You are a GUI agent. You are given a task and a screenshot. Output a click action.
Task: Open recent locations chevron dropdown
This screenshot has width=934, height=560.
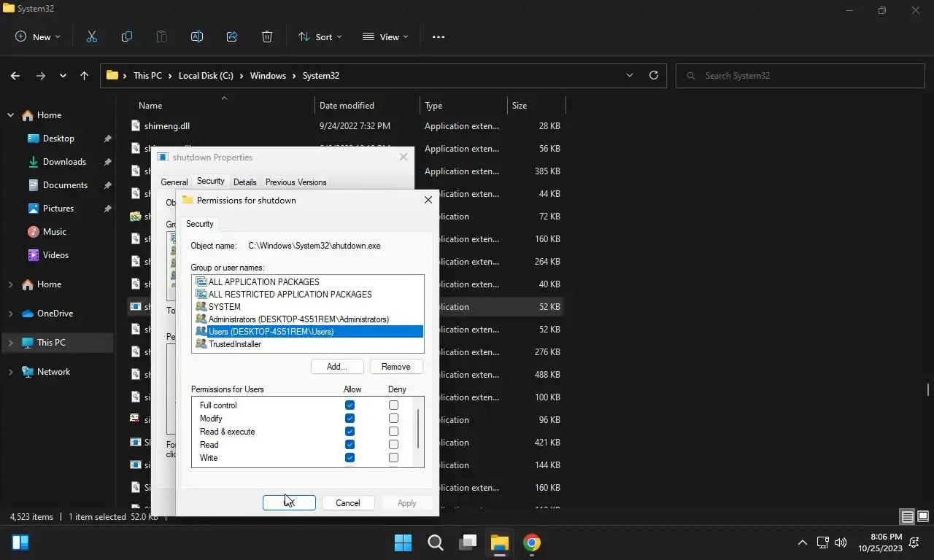click(x=63, y=75)
